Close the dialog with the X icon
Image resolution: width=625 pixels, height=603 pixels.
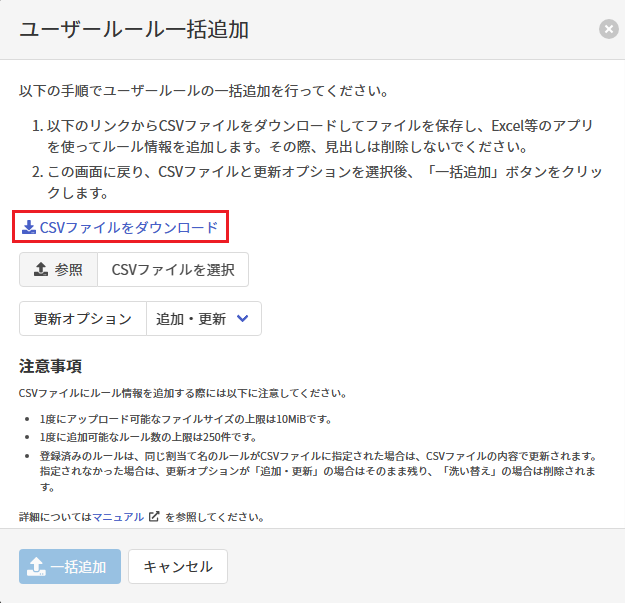[608, 30]
